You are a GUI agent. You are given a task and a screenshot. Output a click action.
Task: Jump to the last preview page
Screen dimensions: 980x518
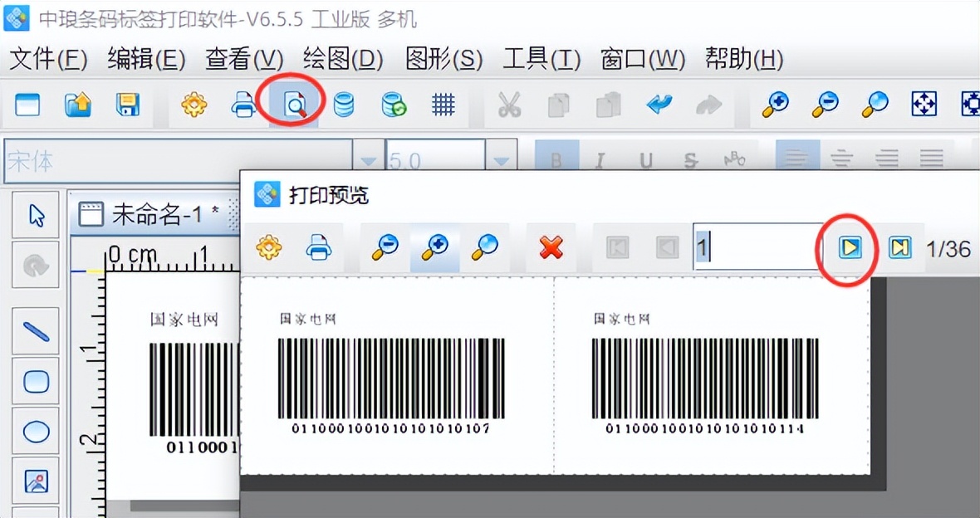pos(900,248)
